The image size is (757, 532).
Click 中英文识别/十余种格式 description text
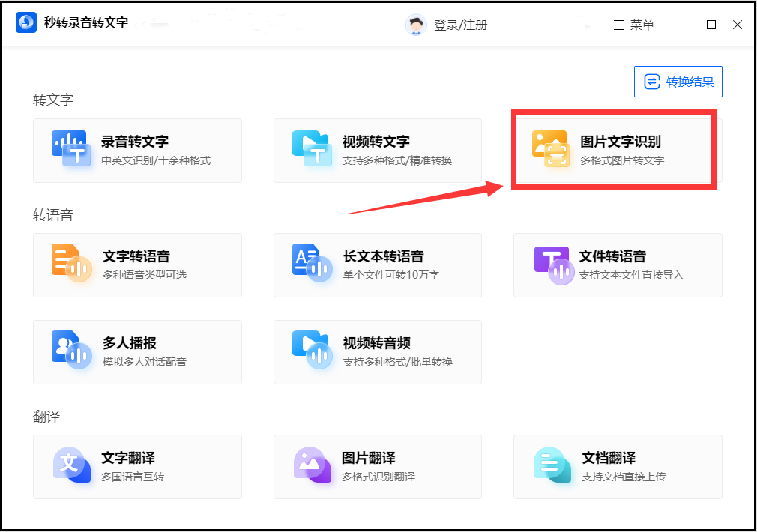(156, 160)
